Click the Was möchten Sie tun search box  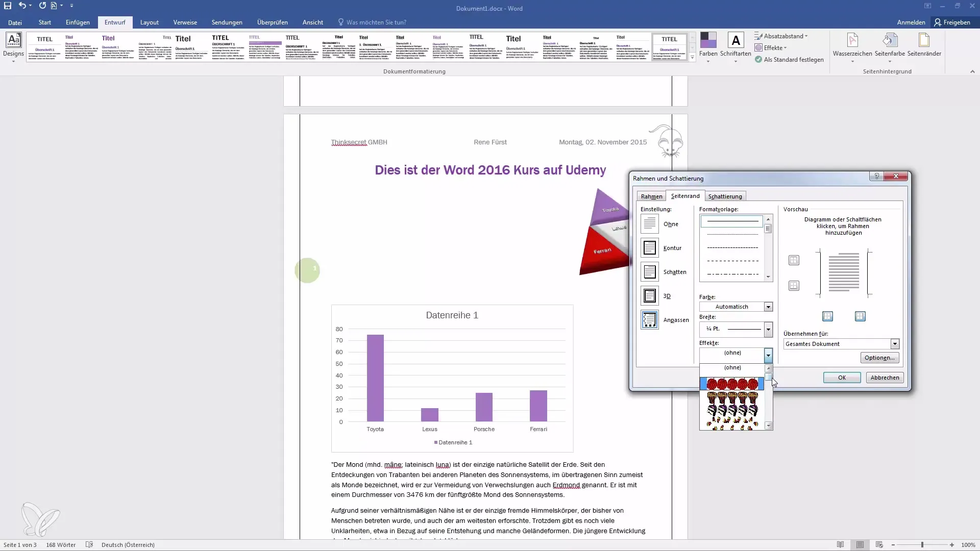(x=376, y=22)
